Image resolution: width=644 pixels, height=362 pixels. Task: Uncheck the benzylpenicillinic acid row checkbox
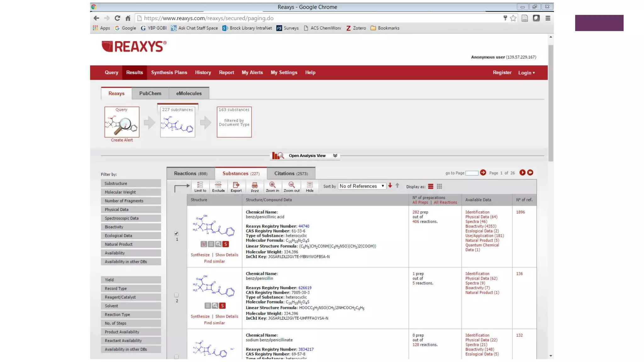(x=176, y=233)
